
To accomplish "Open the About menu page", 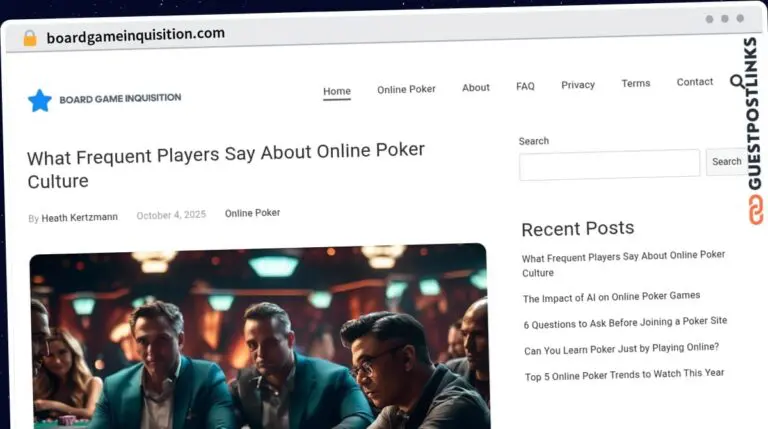I will pyautogui.click(x=476, y=88).
